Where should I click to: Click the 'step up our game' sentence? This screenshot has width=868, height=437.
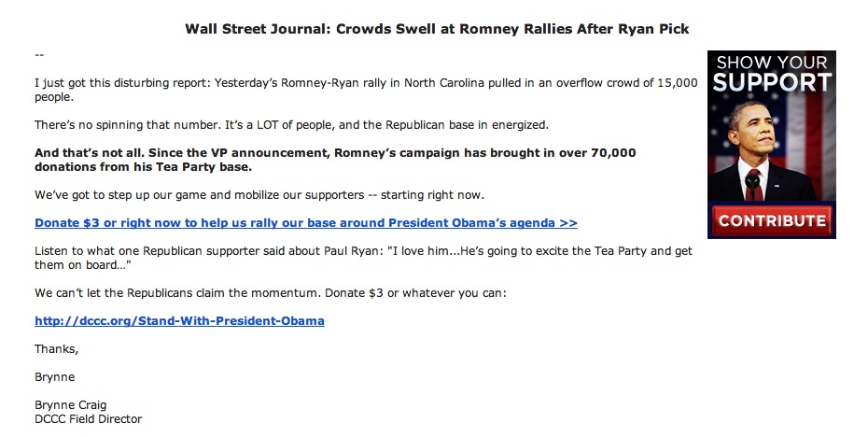259,195
